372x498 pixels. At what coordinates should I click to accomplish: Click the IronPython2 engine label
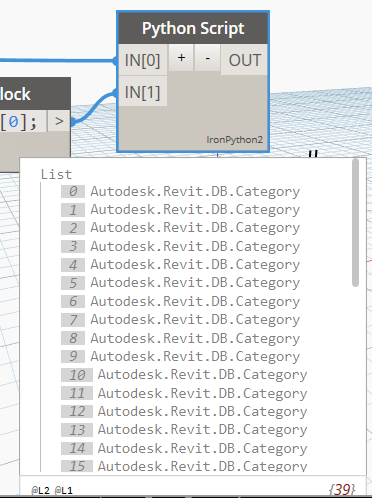pos(235,139)
